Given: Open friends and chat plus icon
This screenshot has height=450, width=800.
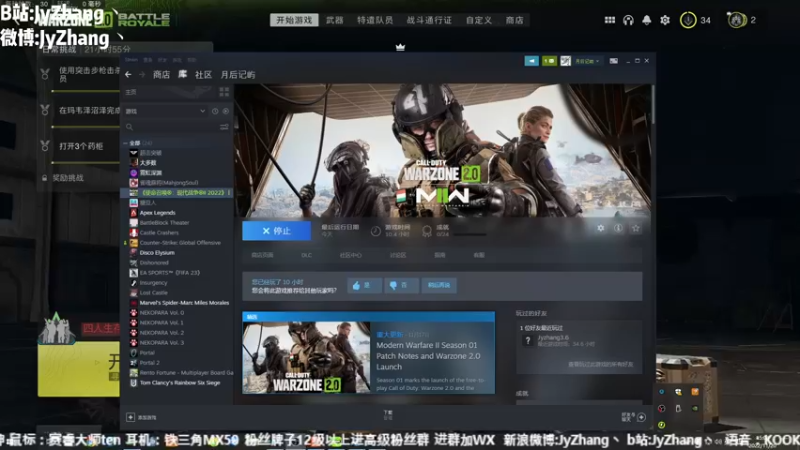Looking at the screenshot, I should [x=641, y=417].
